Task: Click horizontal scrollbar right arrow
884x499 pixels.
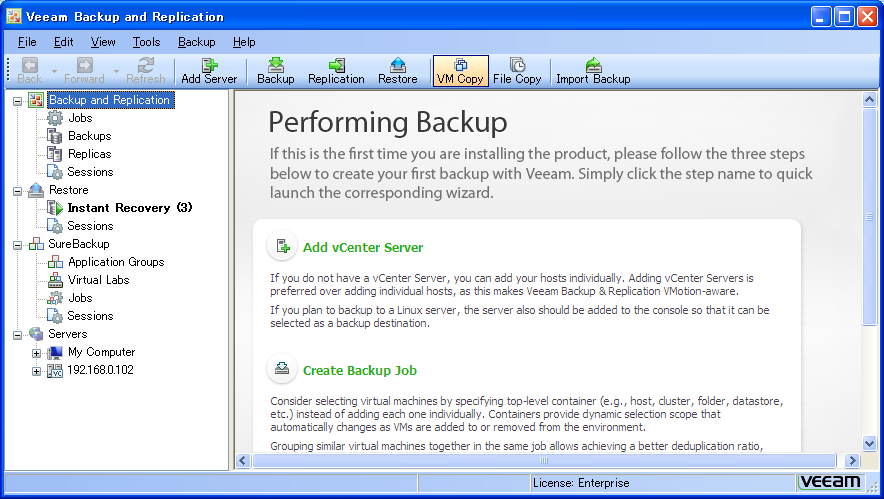Action: point(852,461)
